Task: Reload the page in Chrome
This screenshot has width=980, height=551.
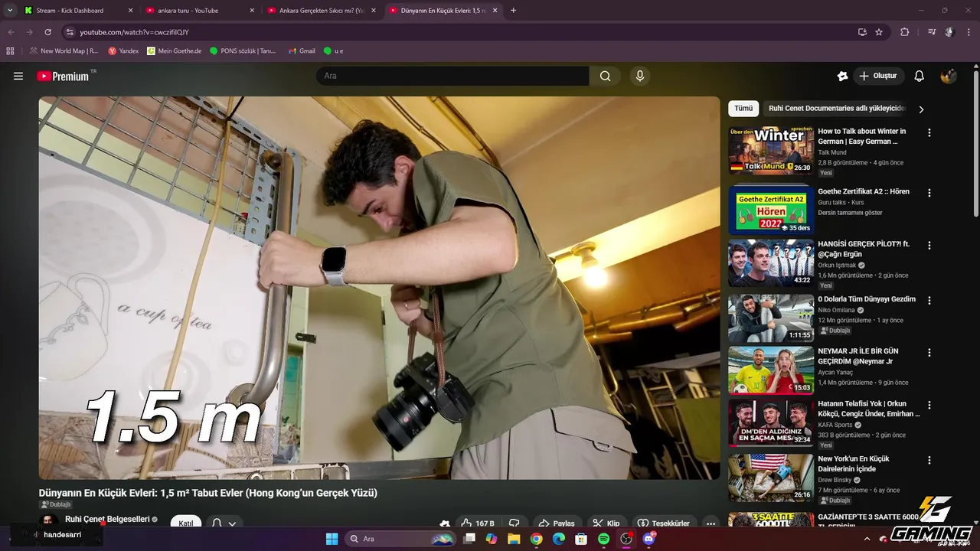Action: click(47, 32)
